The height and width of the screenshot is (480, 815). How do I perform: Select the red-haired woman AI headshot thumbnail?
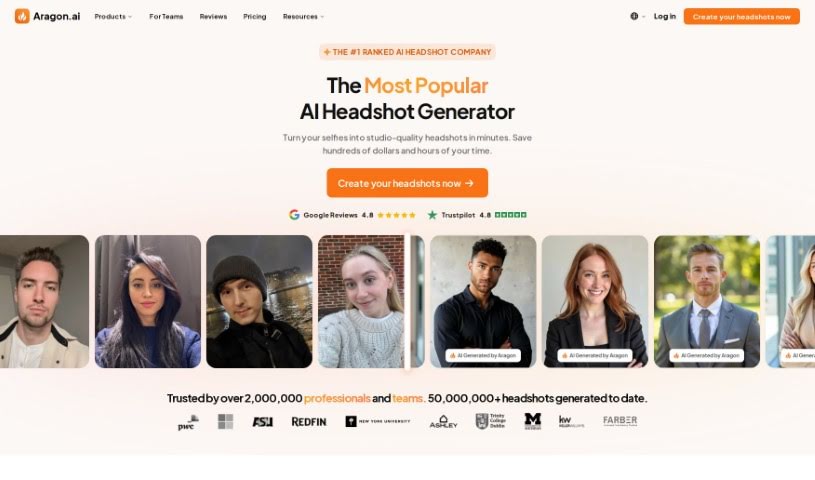pyautogui.click(x=595, y=302)
